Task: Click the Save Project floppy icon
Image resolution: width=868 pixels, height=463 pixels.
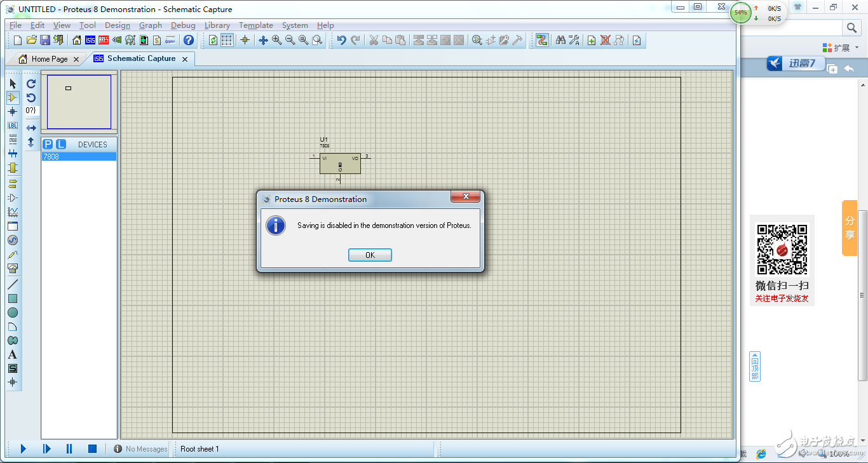Action: coord(45,40)
